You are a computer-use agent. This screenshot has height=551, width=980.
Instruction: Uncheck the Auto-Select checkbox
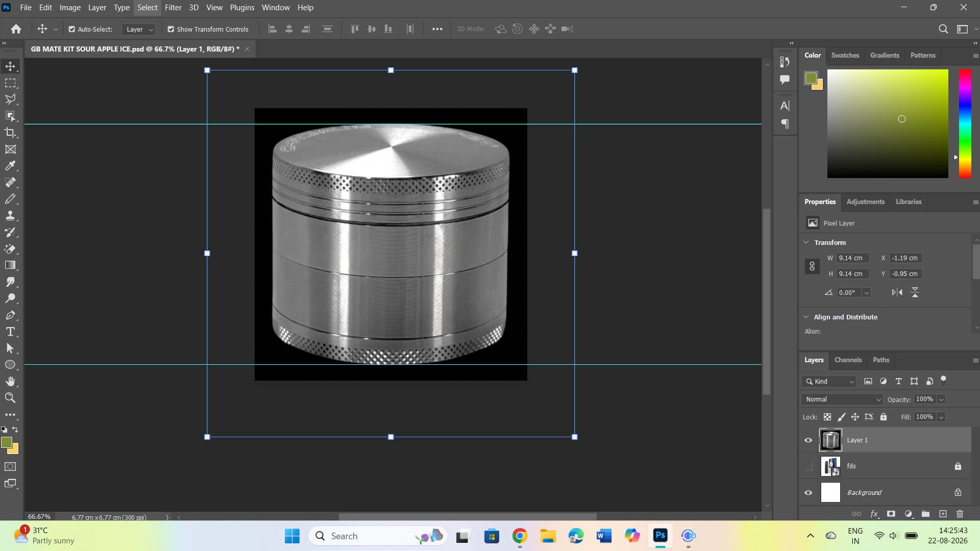tap(72, 29)
